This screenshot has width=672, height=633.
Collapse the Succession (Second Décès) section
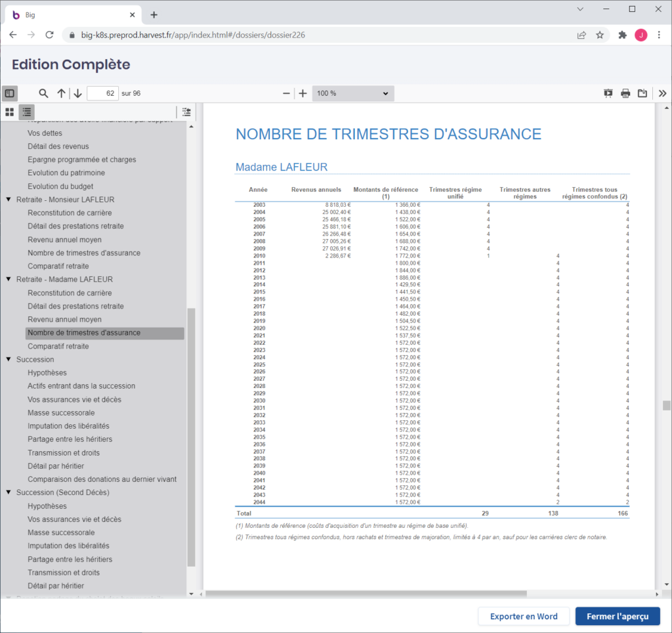9,492
